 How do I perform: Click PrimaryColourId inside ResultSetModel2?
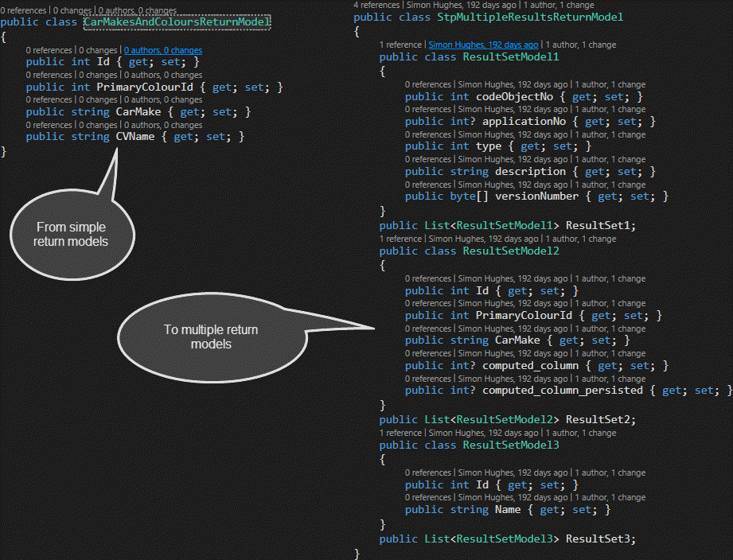pos(524,316)
